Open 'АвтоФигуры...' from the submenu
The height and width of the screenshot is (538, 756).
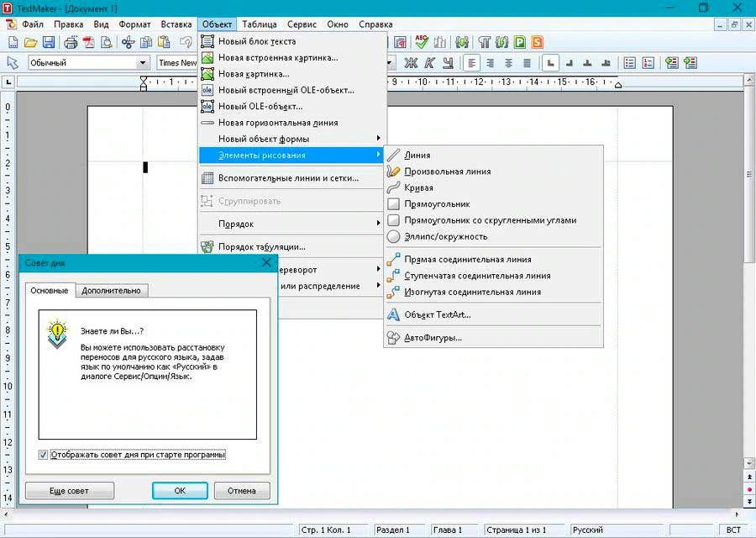click(x=493, y=338)
